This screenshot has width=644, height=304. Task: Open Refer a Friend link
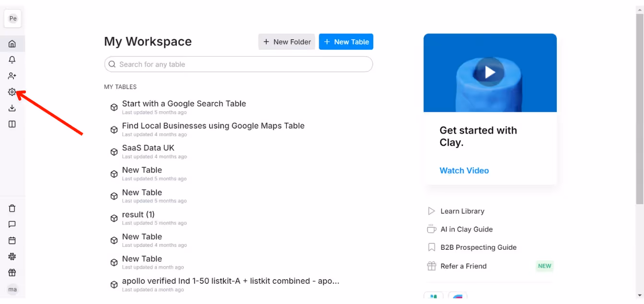pos(464,266)
